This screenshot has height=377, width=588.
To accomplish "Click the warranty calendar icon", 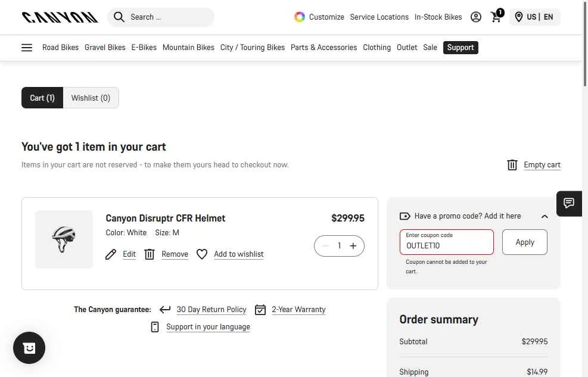I will 260,310.
